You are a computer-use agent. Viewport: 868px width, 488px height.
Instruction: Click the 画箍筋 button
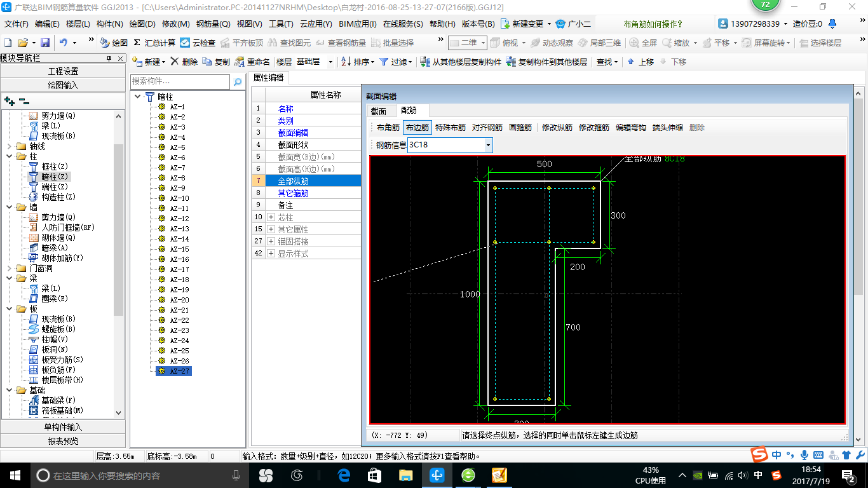click(x=520, y=127)
